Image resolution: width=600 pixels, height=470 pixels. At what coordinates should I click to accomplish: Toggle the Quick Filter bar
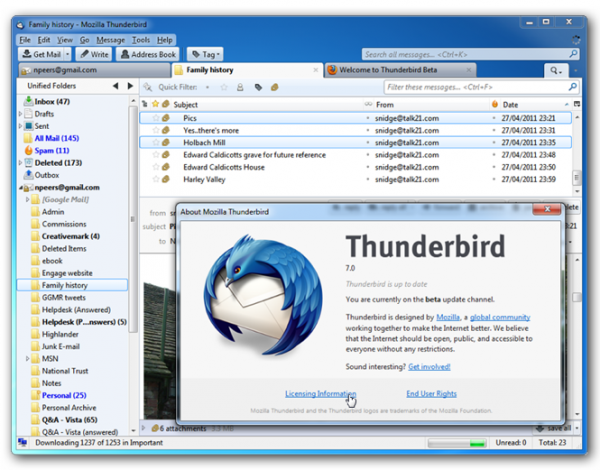point(148,87)
